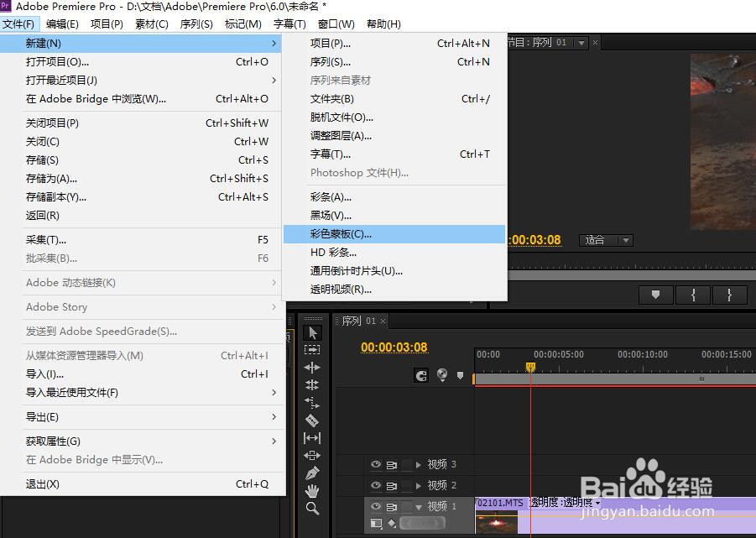Choose 透明视频(R)... entry
The image size is (756, 538).
tap(394, 290)
